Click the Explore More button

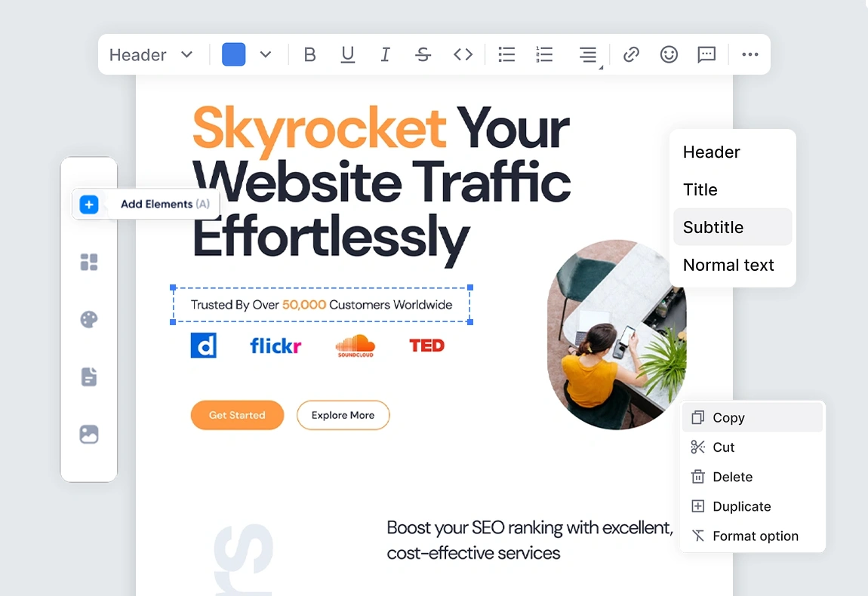(x=343, y=415)
